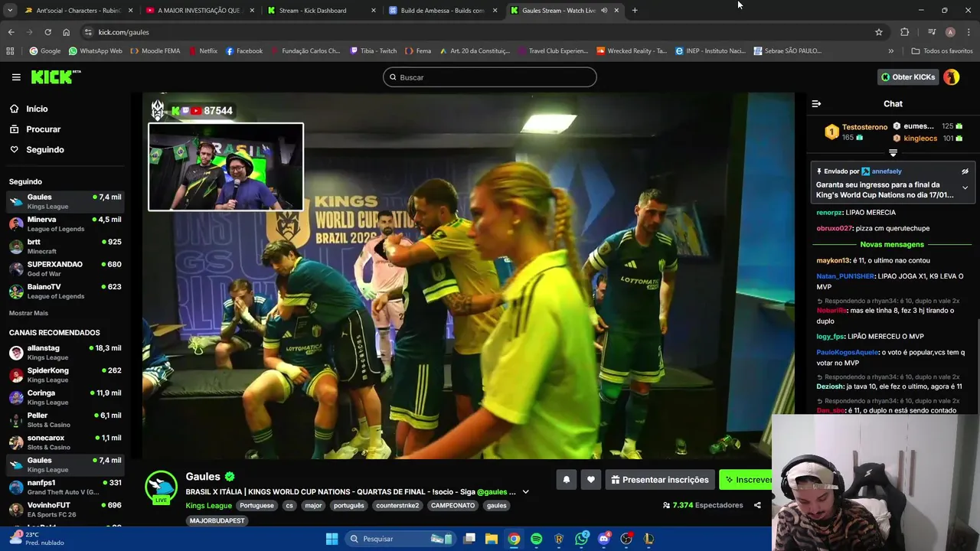Collapse the chat panel with arrow icon

pos(816,103)
